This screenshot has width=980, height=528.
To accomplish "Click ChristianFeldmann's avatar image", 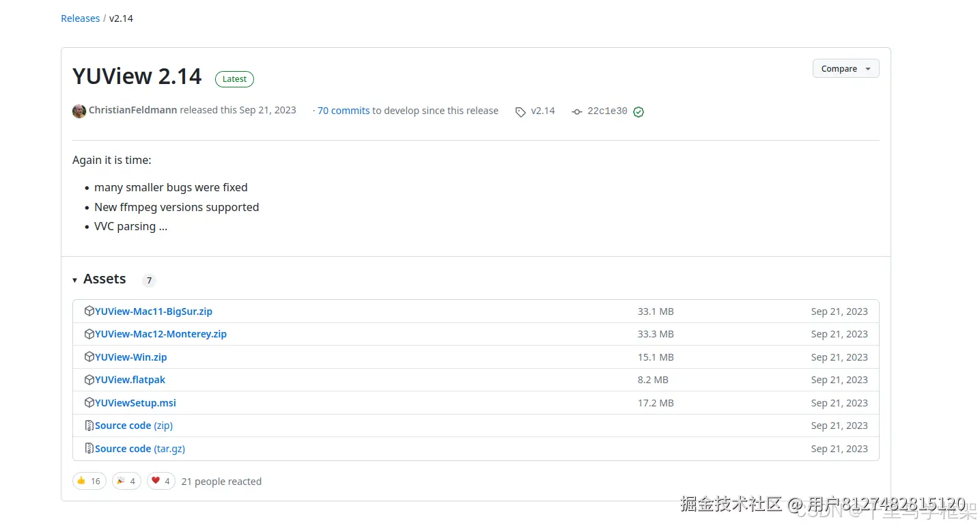I will click(79, 111).
